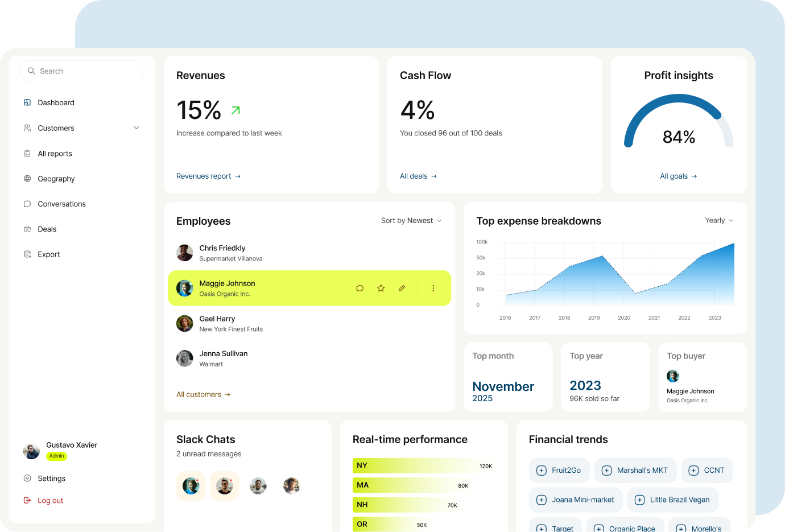Click the Export icon in the sidebar
The width and height of the screenshot is (785, 532).
click(27, 254)
